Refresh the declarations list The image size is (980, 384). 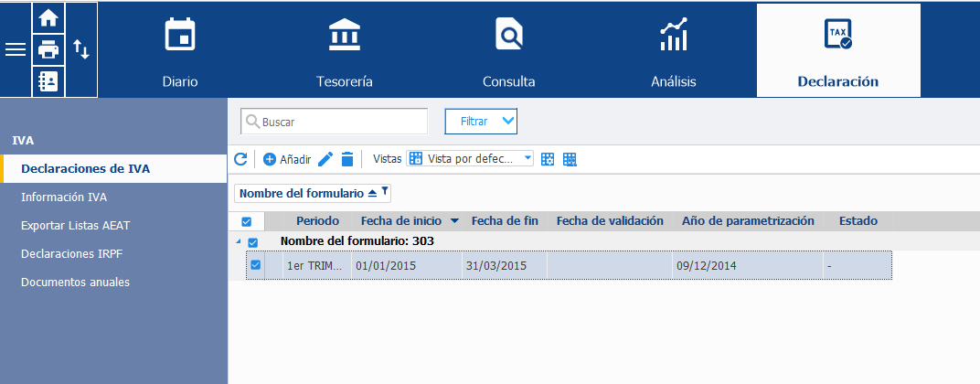pos(240,159)
